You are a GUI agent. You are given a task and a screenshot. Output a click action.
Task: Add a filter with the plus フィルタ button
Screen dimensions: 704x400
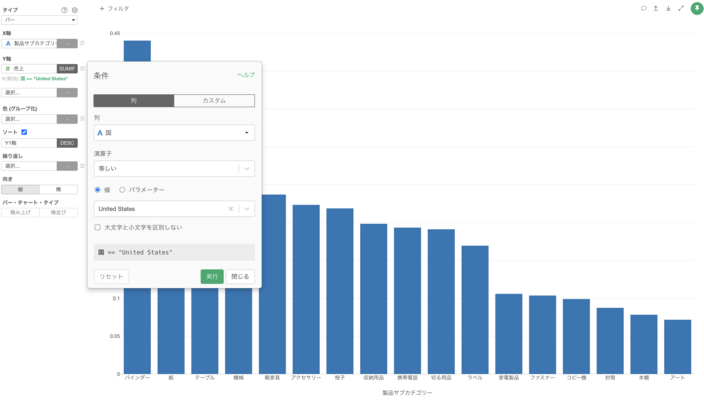tap(114, 9)
